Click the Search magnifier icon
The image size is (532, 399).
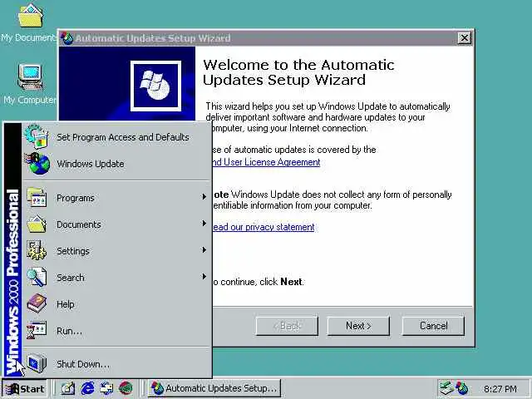(x=37, y=277)
